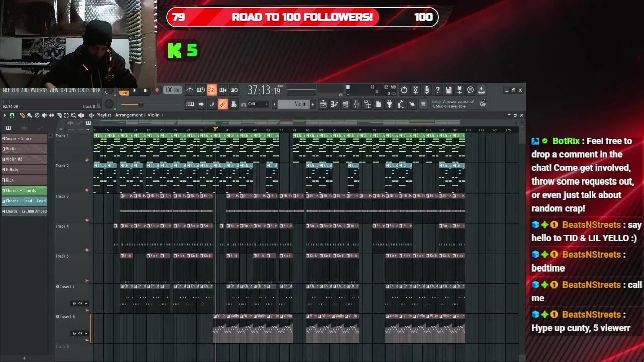Select the playback speaker tool in playlist
This screenshot has width=644, height=362.
pyautogui.click(x=81, y=115)
